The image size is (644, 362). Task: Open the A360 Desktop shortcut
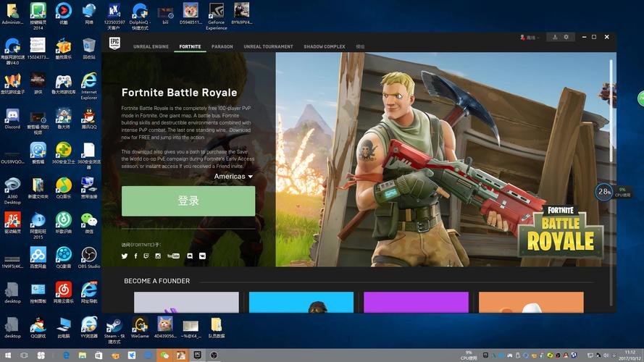pos(12,191)
